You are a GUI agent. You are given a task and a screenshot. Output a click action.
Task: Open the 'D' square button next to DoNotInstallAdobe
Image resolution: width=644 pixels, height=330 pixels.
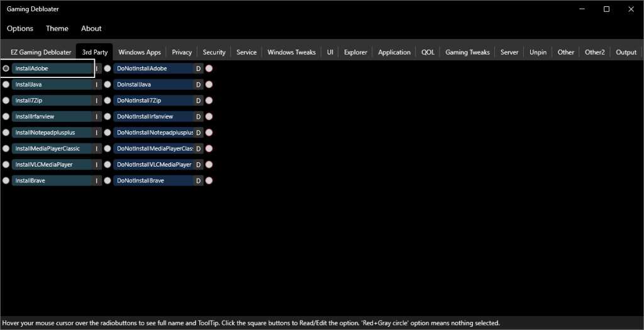[x=198, y=69]
